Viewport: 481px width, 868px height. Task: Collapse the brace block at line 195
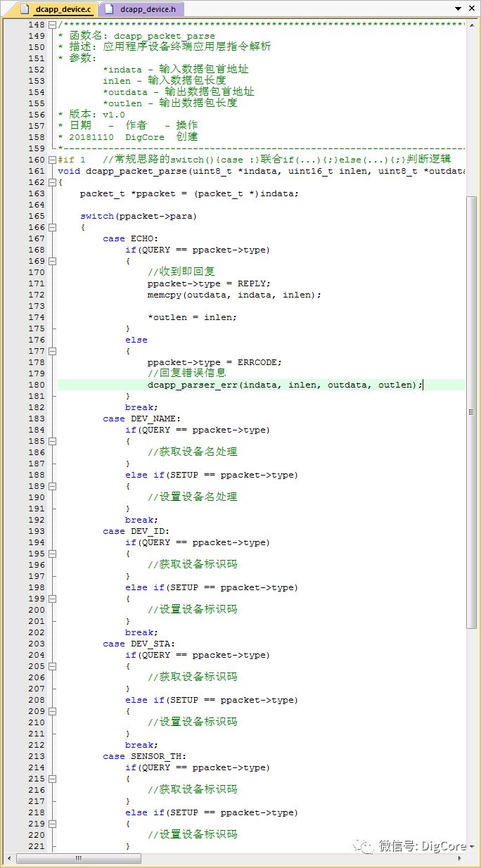[x=52, y=554]
